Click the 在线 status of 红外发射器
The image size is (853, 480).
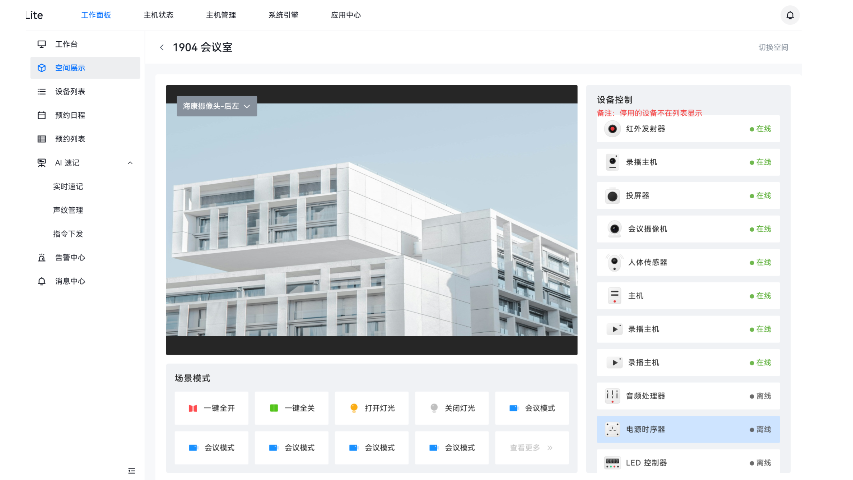pos(761,129)
